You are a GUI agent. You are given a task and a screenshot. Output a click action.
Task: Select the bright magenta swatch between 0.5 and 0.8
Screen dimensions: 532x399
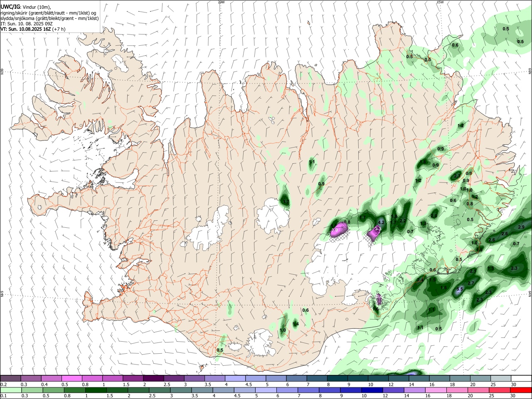(x=71, y=378)
